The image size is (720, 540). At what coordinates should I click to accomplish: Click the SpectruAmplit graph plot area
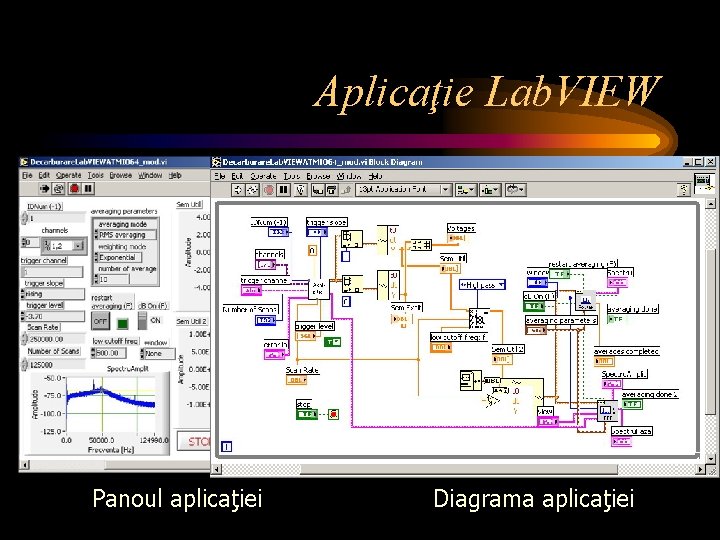(x=111, y=405)
